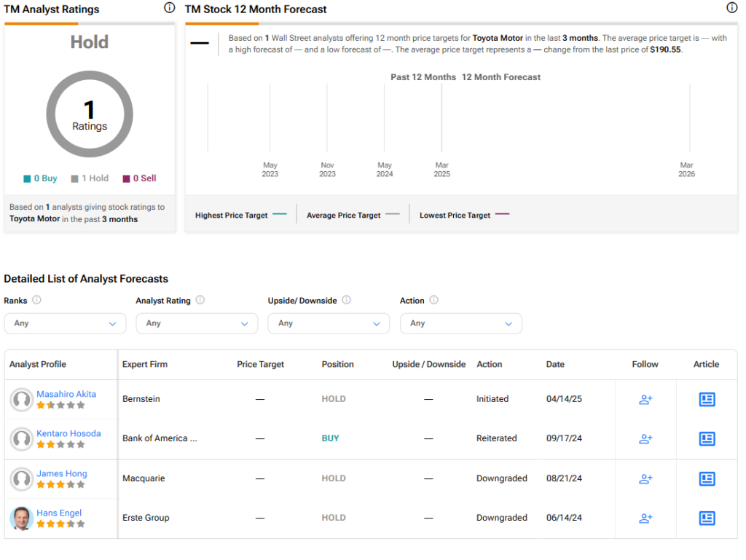This screenshot has height=560, width=746.
Task: Click the Expert Firm column header
Action: (x=145, y=364)
